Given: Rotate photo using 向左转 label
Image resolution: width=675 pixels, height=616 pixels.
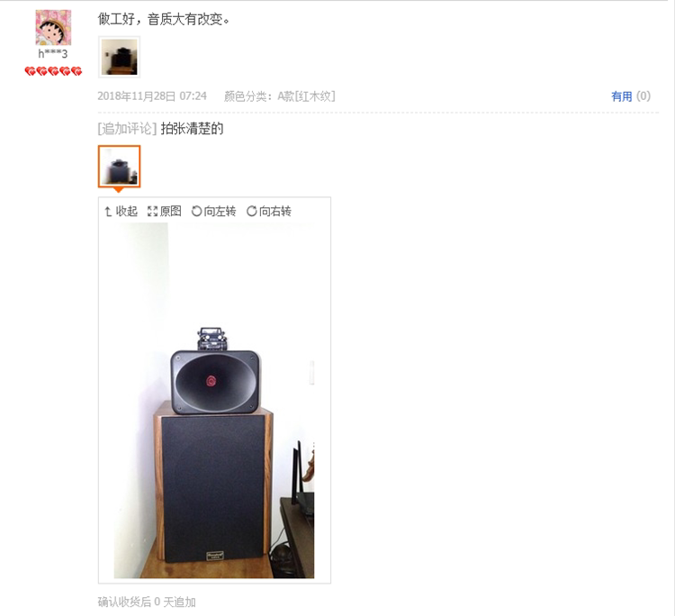Looking at the screenshot, I should tap(220, 211).
